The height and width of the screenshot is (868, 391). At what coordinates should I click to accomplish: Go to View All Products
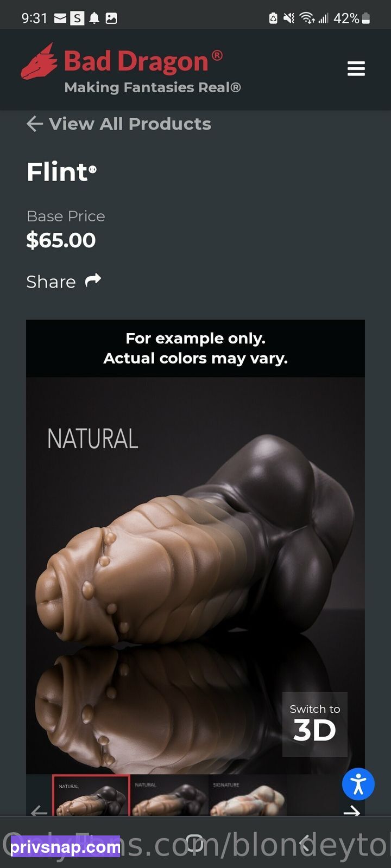[x=130, y=124]
